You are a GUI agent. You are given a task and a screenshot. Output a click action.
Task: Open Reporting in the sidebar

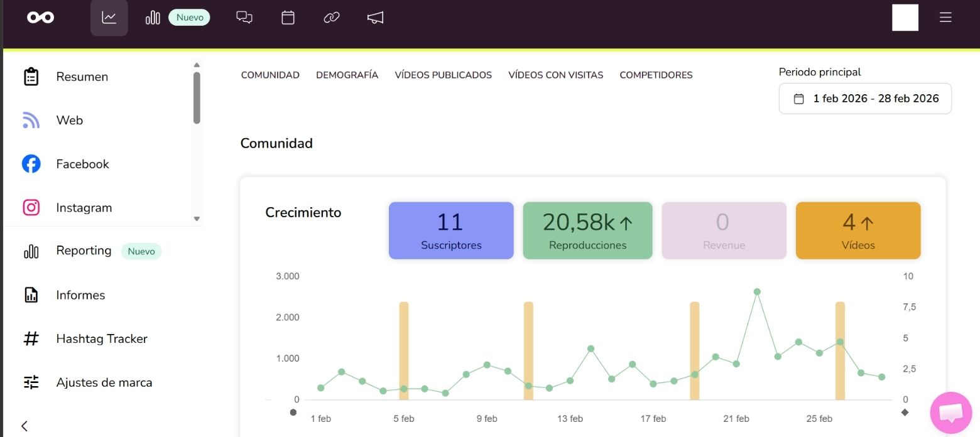[84, 251]
